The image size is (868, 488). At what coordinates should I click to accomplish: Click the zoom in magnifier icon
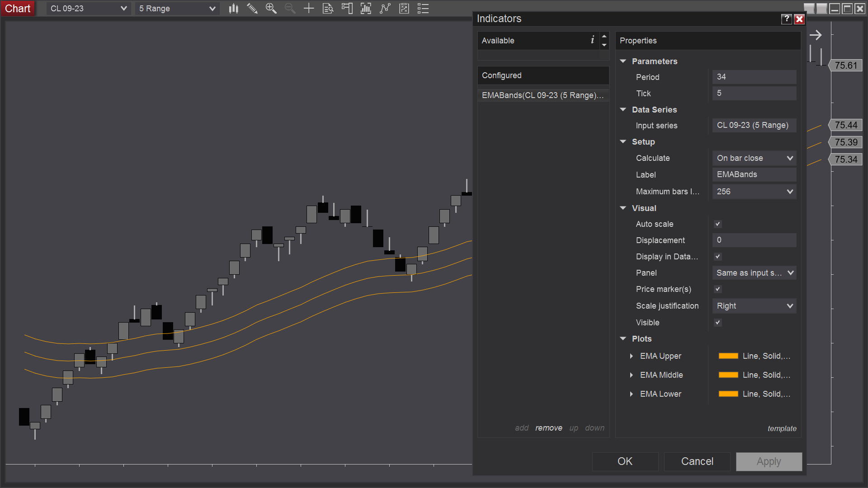(x=271, y=9)
